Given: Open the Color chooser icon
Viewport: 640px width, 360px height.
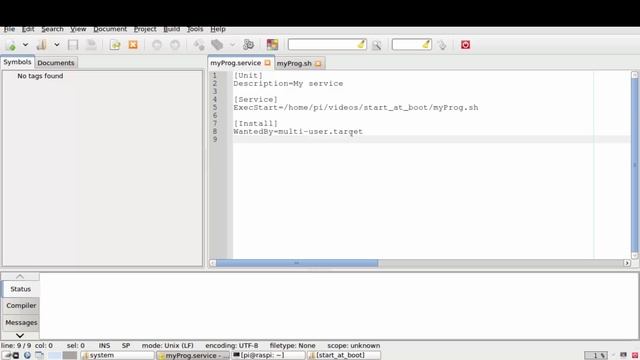Looking at the screenshot, I should (272, 45).
